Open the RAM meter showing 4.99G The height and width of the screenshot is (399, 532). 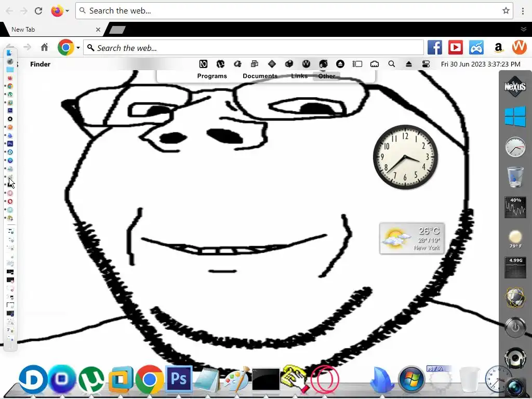point(515,268)
